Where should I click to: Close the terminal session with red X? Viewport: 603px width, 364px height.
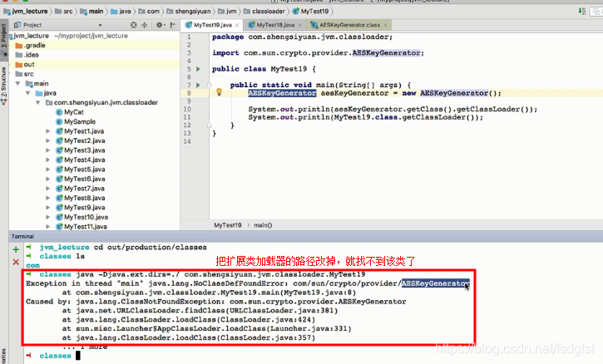pyautogui.click(x=16, y=262)
